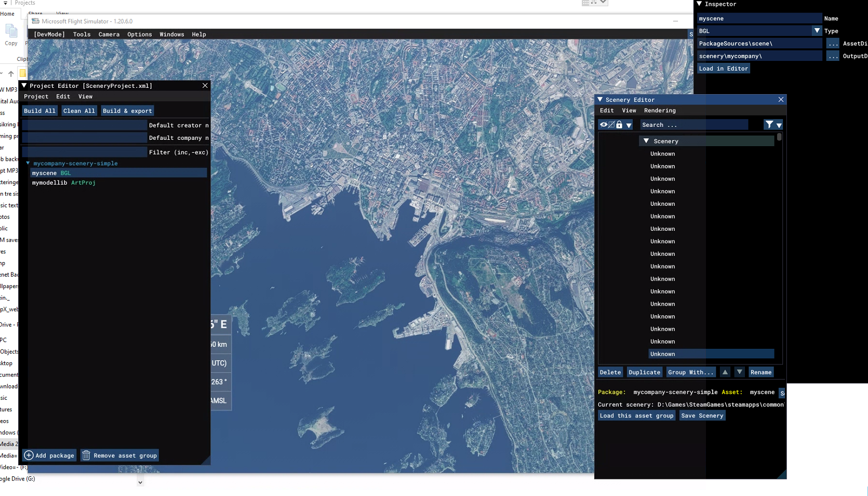The width and height of the screenshot is (868, 496).
Task: Open the Project Editor View menu
Action: click(85, 96)
